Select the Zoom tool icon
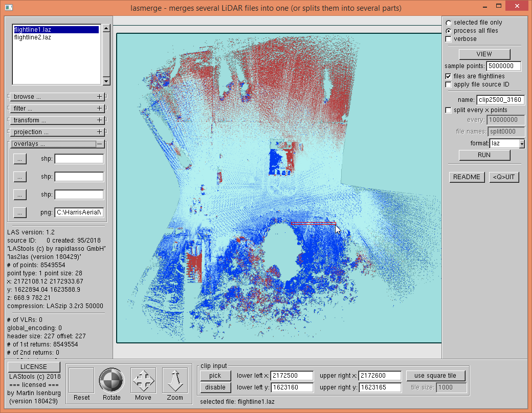Image resolution: width=532 pixels, height=413 pixels. click(x=175, y=380)
